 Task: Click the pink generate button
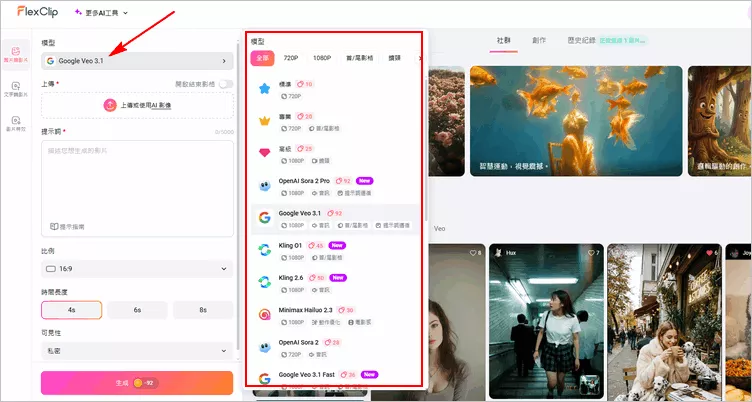pyautogui.click(x=137, y=383)
